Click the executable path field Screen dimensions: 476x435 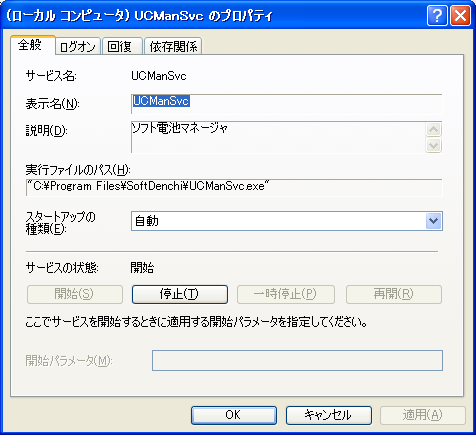(234, 187)
